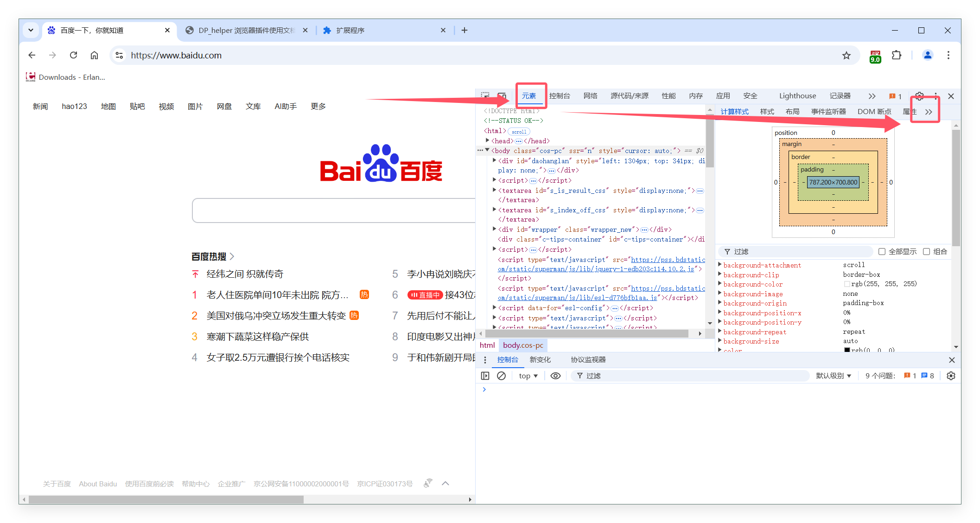Reload the Baidu page

click(73, 56)
